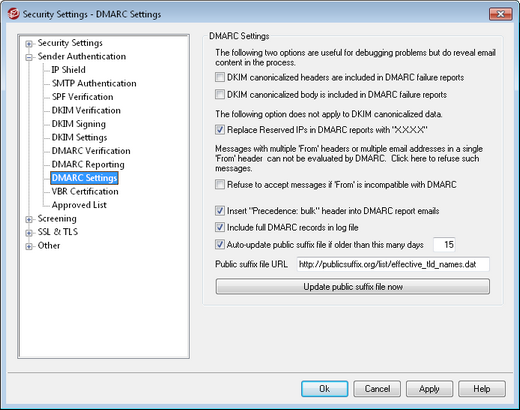The width and height of the screenshot is (520, 410).
Task: Collapse the Sender Authentication tree node
Action: point(29,57)
